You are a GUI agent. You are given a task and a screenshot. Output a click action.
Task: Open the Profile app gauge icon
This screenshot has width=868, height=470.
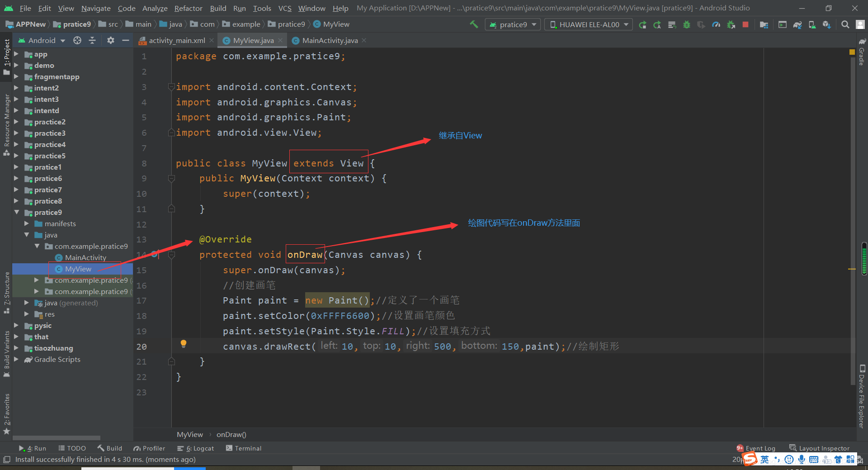click(716, 24)
